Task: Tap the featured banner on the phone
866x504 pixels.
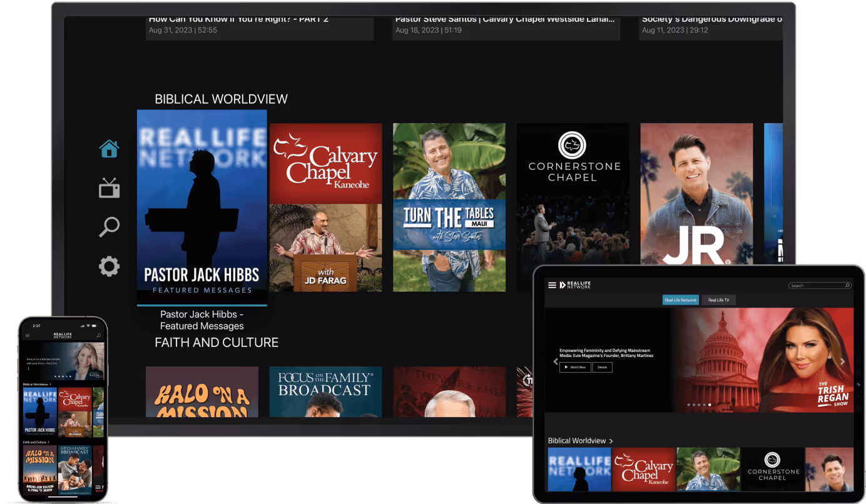Action: point(63,361)
